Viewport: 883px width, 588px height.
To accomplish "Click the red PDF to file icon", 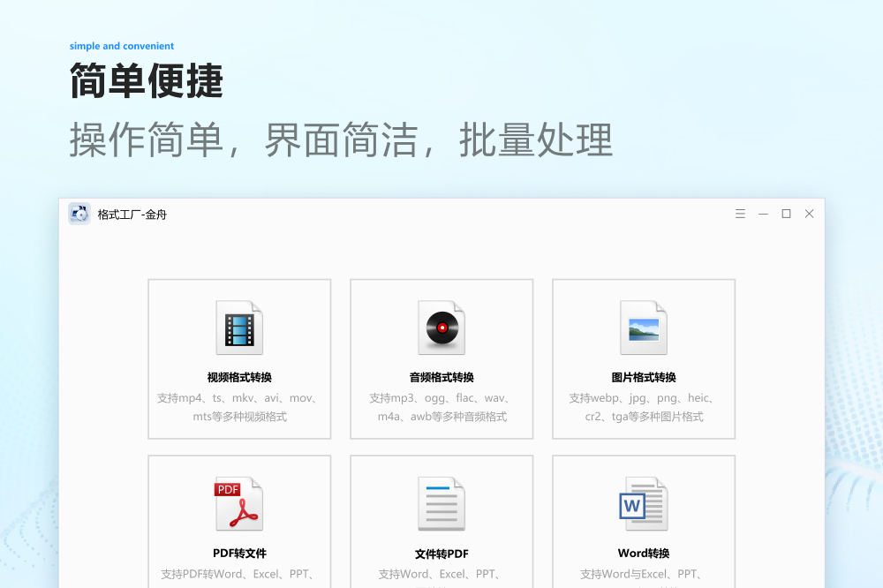I will pyautogui.click(x=239, y=503).
